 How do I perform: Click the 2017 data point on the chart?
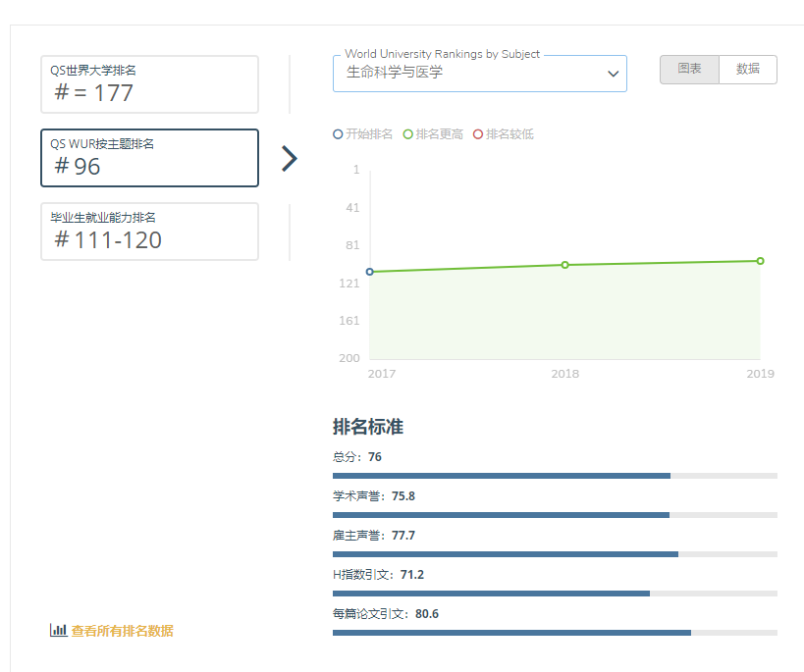coord(370,272)
